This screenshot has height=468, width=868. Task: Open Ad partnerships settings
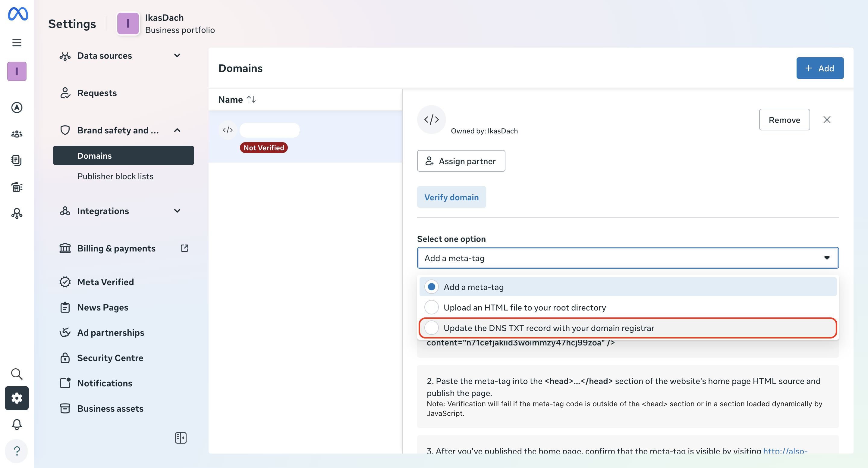click(x=111, y=333)
